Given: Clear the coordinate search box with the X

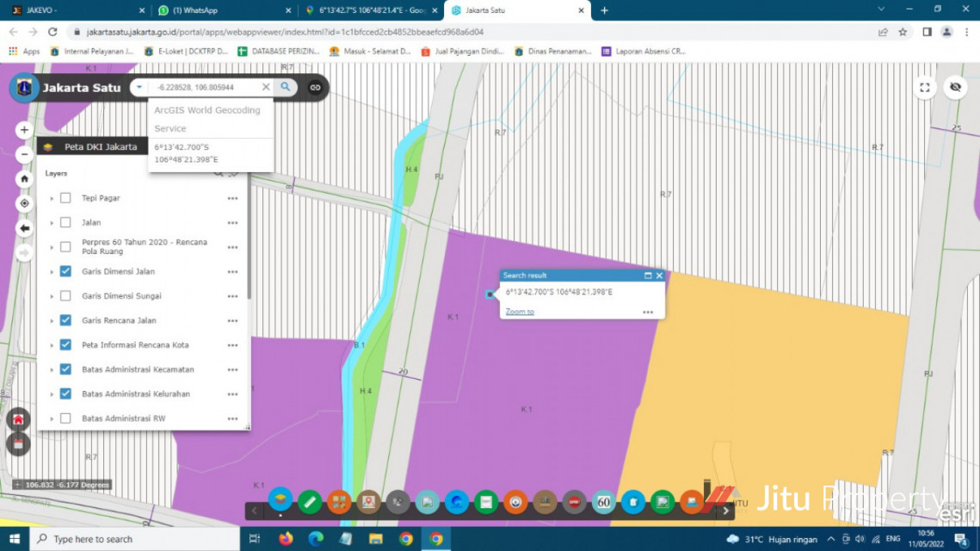Looking at the screenshot, I should (266, 87).
